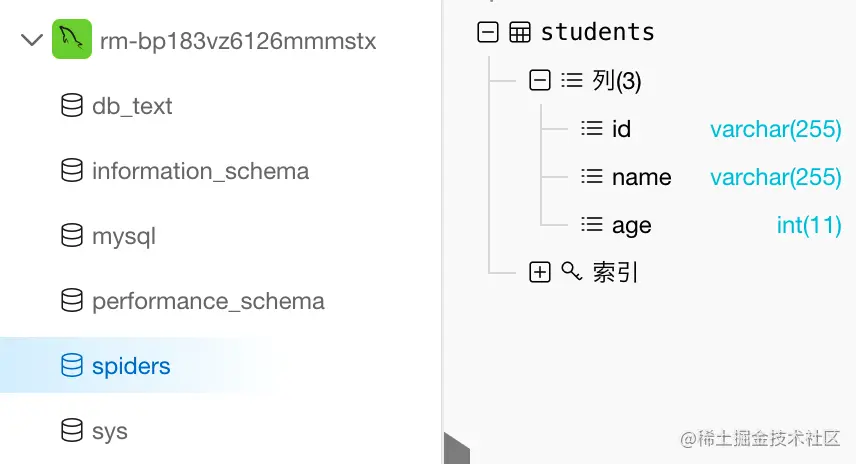
Task: Click the gray triangle panel splitter handle
Action: tap(455, 448)
